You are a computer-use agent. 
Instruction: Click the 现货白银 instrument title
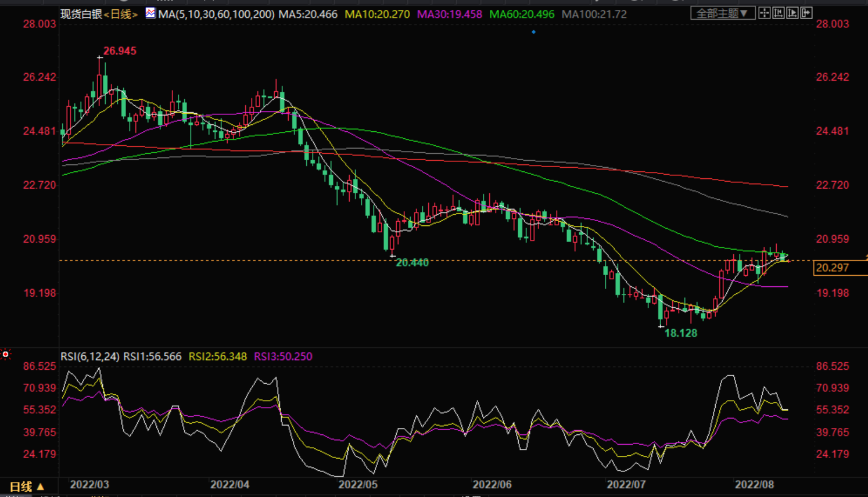81,14
